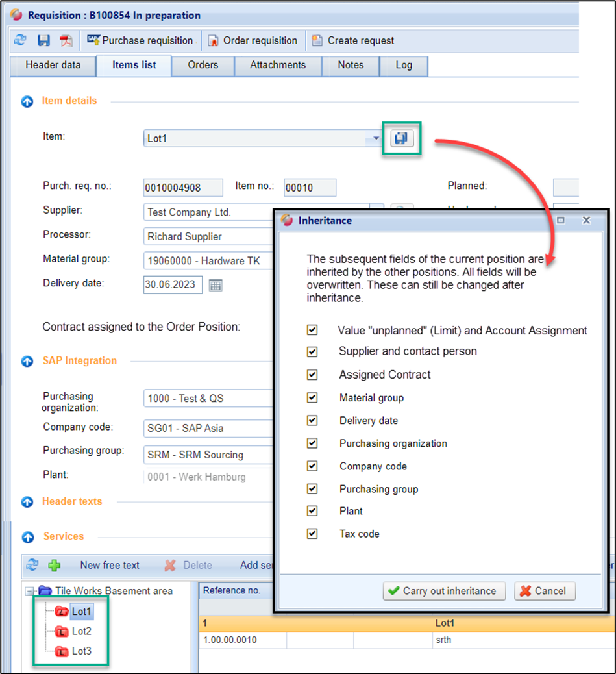Click the save disk icon in toolbar
Viewport: 616px width, 674px height.
click(x=43, y=40)
